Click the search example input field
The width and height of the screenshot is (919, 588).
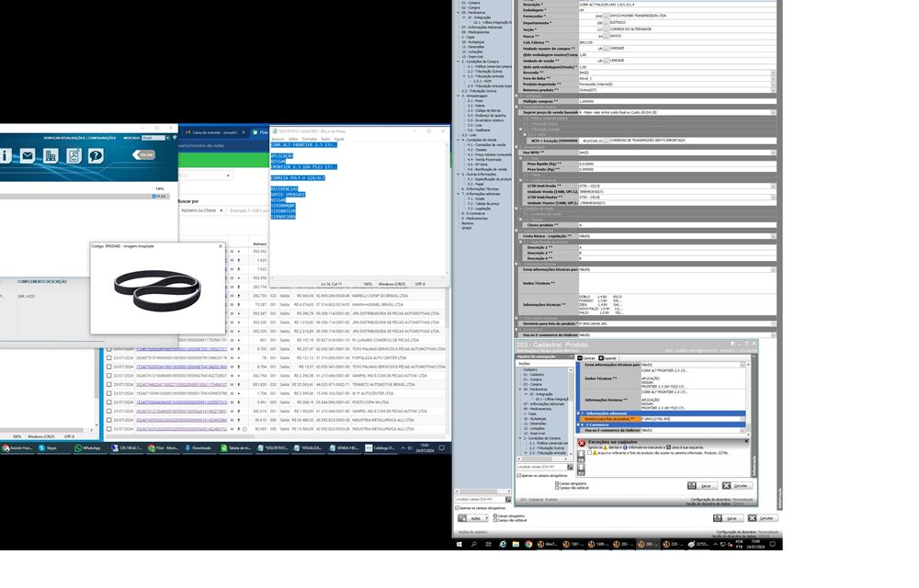248,210
